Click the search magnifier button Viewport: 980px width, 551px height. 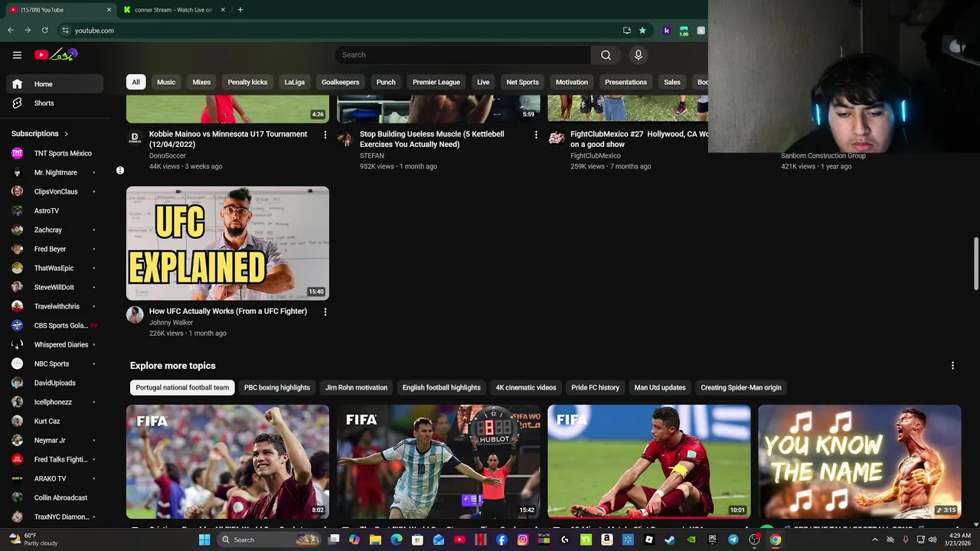coord(606,55)
